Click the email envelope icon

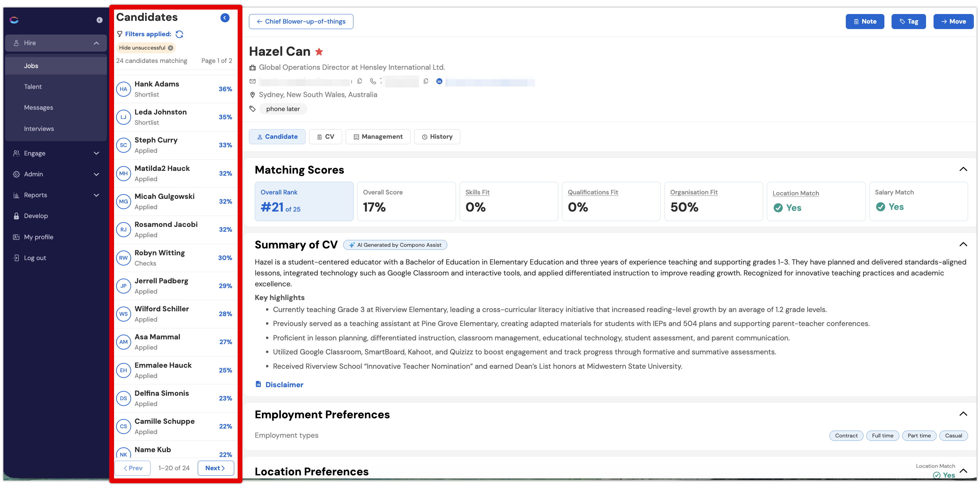pos(252,81)
